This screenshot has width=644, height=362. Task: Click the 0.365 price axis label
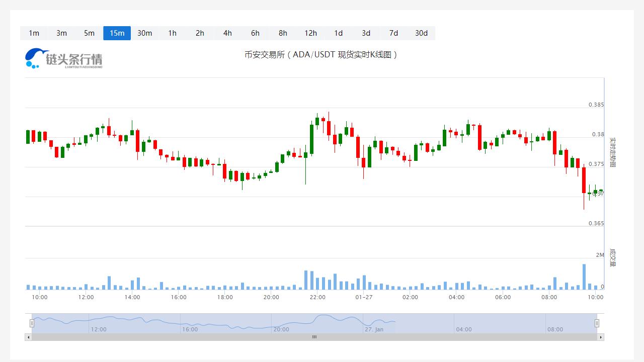point(596,223)
